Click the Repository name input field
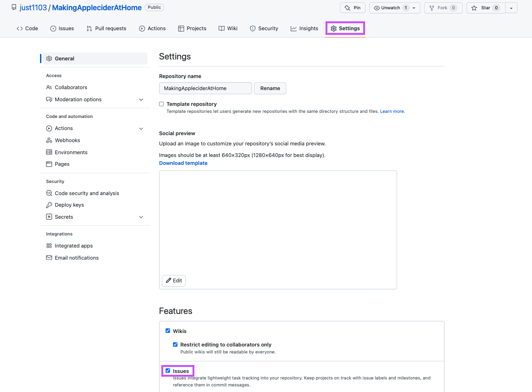This screenshot has width=532, height=392. (x=206, y=88)
